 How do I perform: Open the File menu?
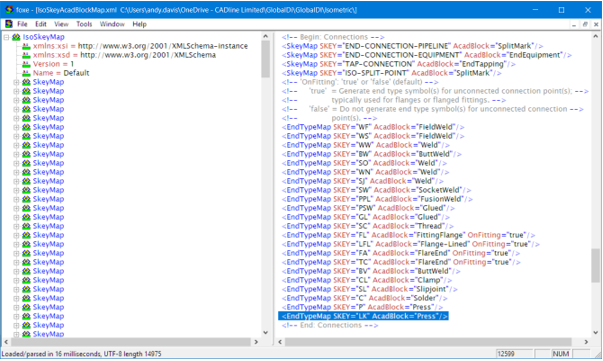(22, 24)
